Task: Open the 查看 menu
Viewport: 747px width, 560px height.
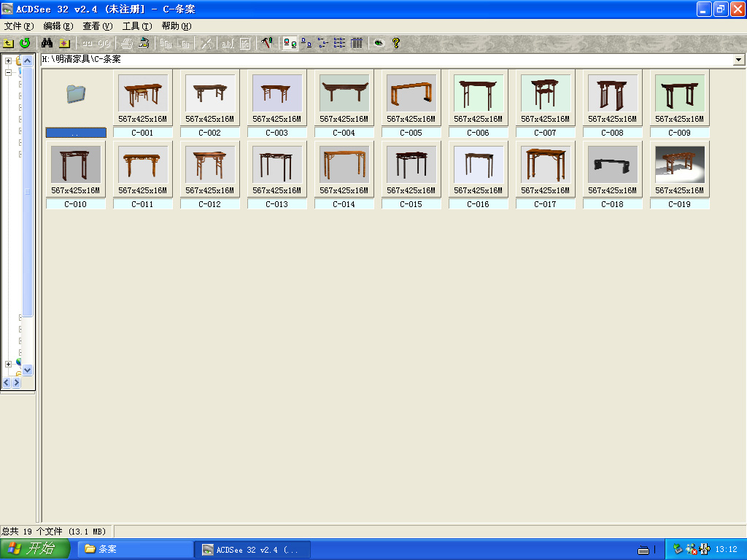Action: tap(98, 26)
